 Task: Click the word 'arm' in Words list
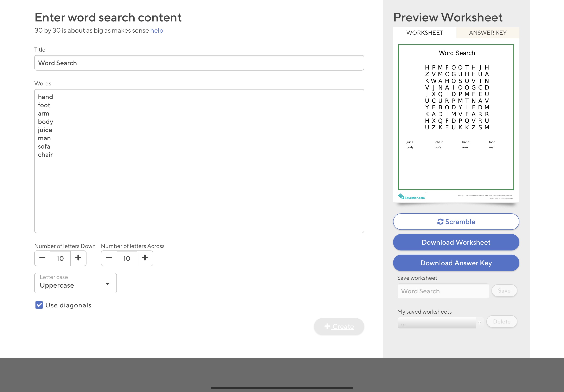click(x=44, y=113)
